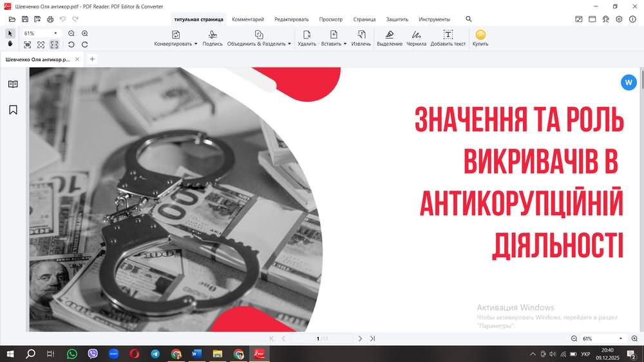Go to the previous page
The width and height of the screenshot is (644, 362).
[x=284, y=339]
